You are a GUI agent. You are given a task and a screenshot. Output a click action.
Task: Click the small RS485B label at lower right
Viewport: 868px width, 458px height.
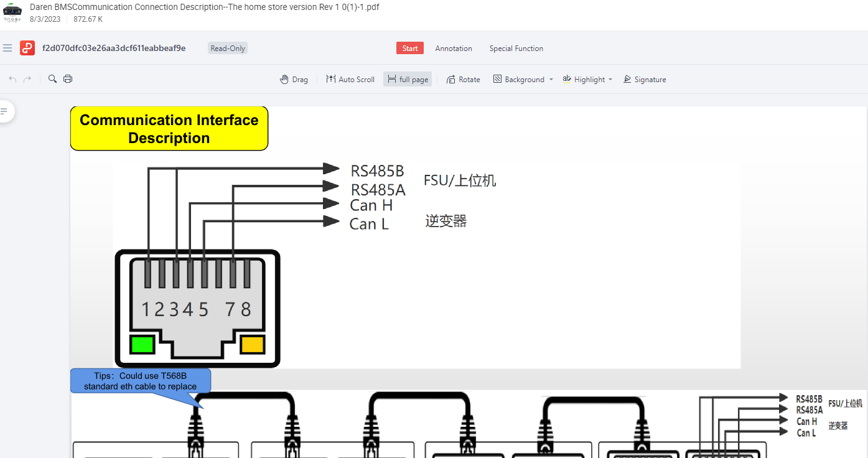(809, 399)
